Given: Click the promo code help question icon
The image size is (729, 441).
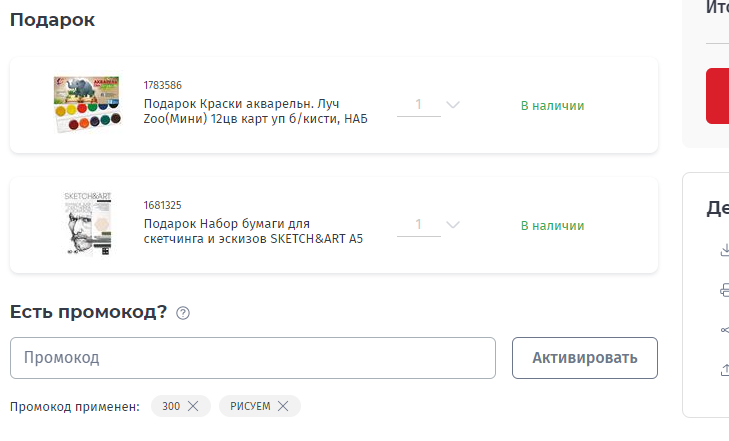Looking at the screenshot, I should tap(183, 313).
